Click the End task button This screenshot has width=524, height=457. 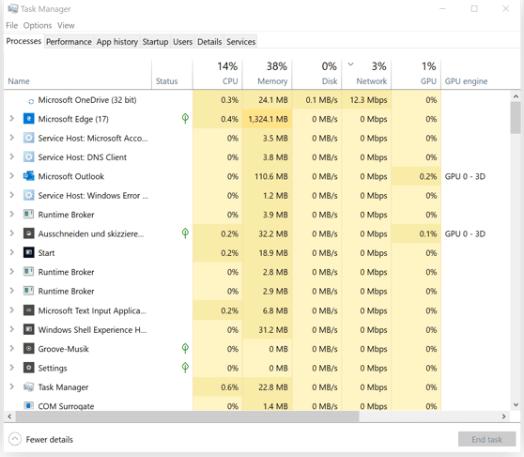(x=487, y=439)
